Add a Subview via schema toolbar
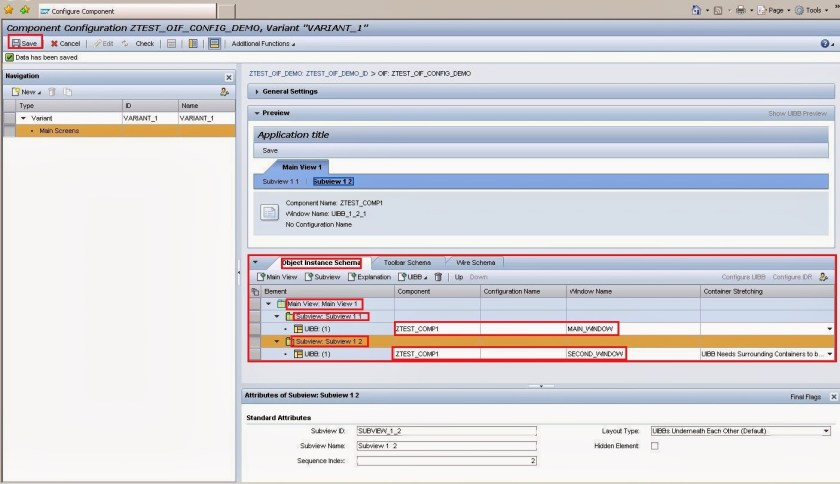The height and width of the screenshot is (484, 840). coord(322,276)
